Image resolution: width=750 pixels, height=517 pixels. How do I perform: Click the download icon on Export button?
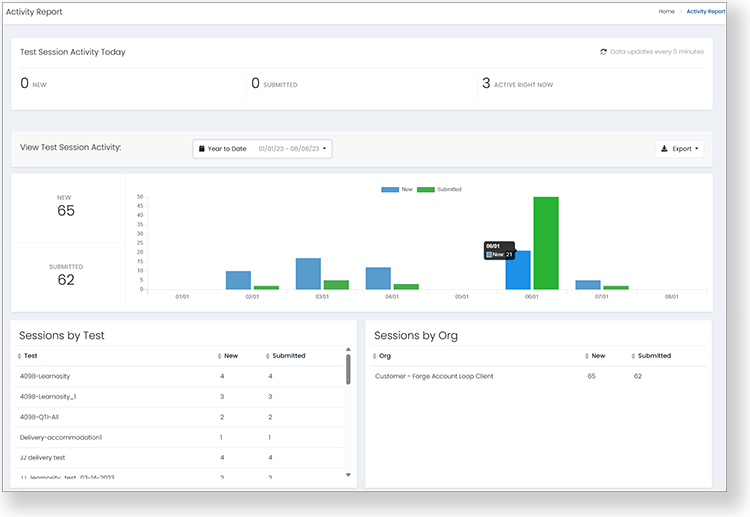click(x=665, y=149)
